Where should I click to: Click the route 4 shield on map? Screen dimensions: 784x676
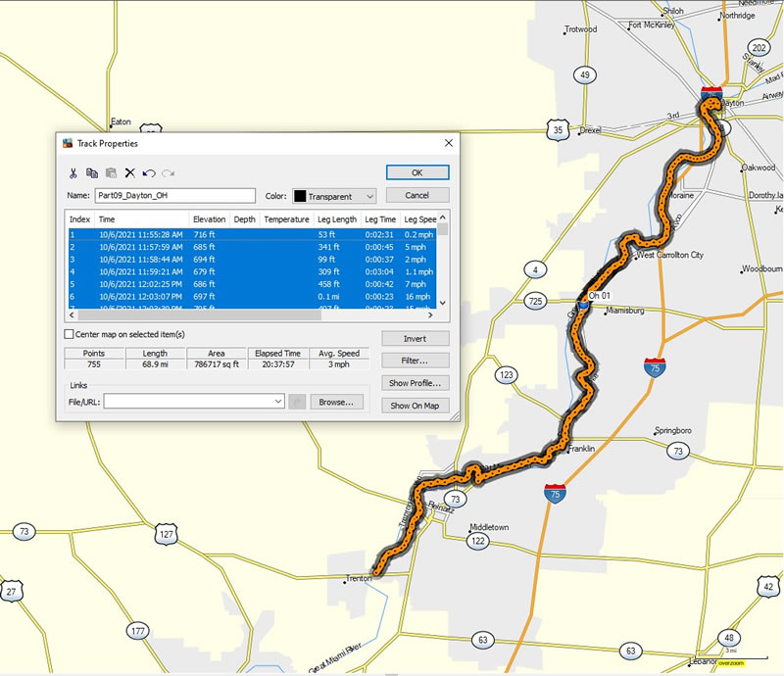[535, 270]
